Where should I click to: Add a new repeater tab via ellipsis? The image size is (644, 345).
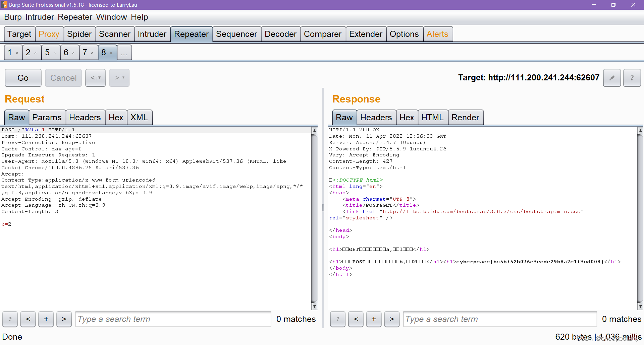pos(124,53)
